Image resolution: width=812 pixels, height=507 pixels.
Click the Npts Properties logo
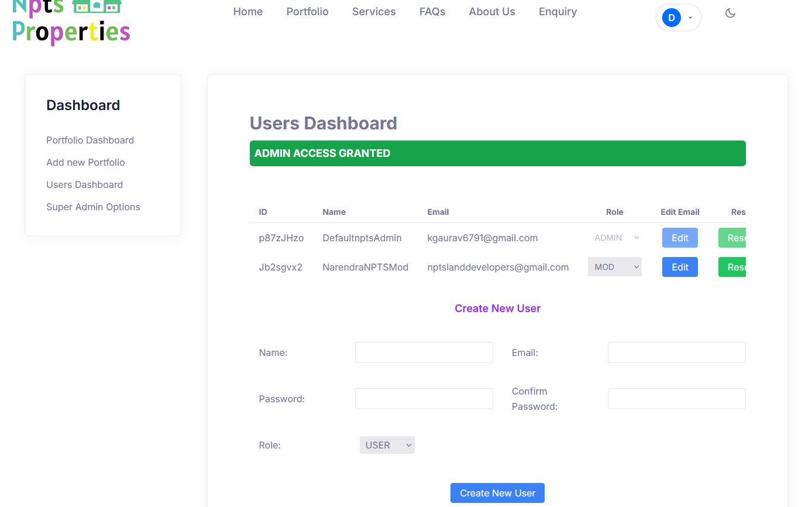point(71,22)
